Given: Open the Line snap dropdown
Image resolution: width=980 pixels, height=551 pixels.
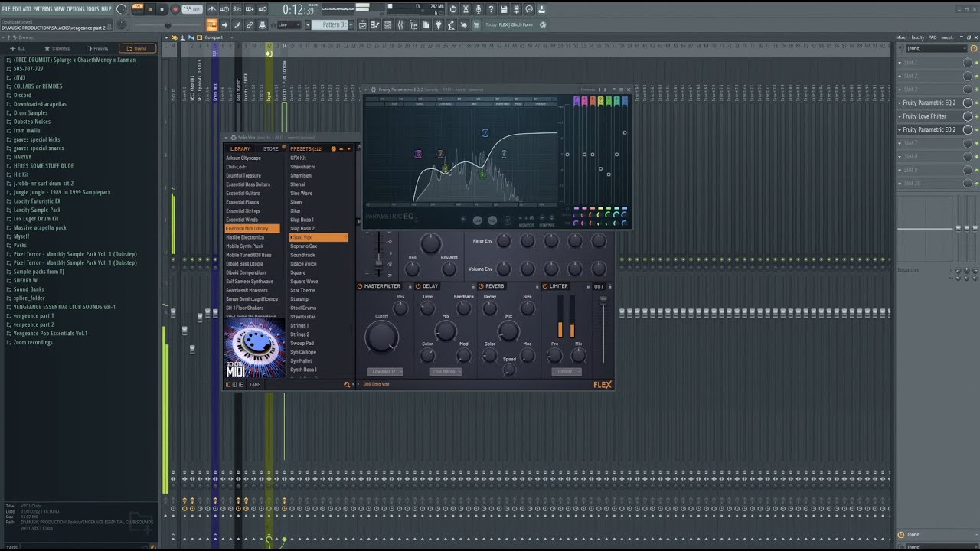Looking at the screenshot, I should click(x=289, y=24).
